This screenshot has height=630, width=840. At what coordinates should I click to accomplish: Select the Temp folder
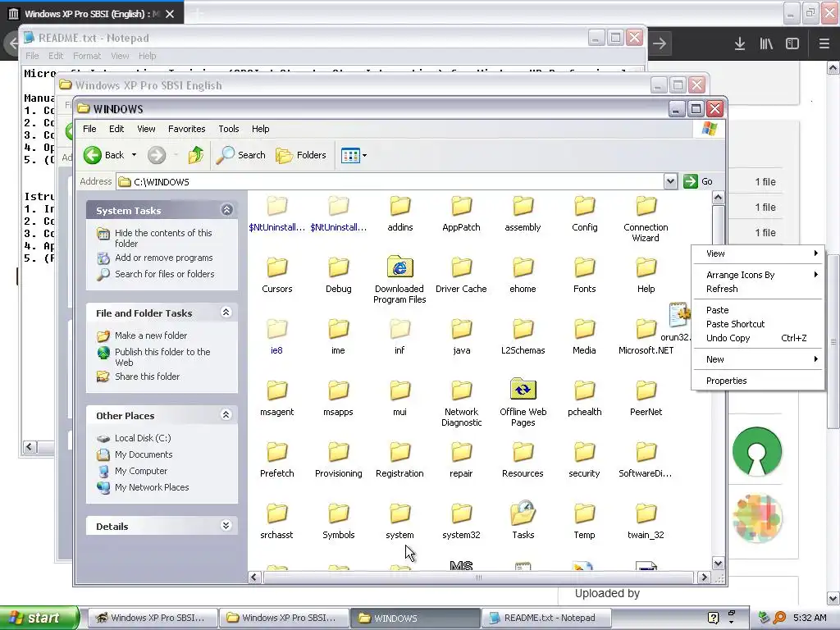click(584, 521)
